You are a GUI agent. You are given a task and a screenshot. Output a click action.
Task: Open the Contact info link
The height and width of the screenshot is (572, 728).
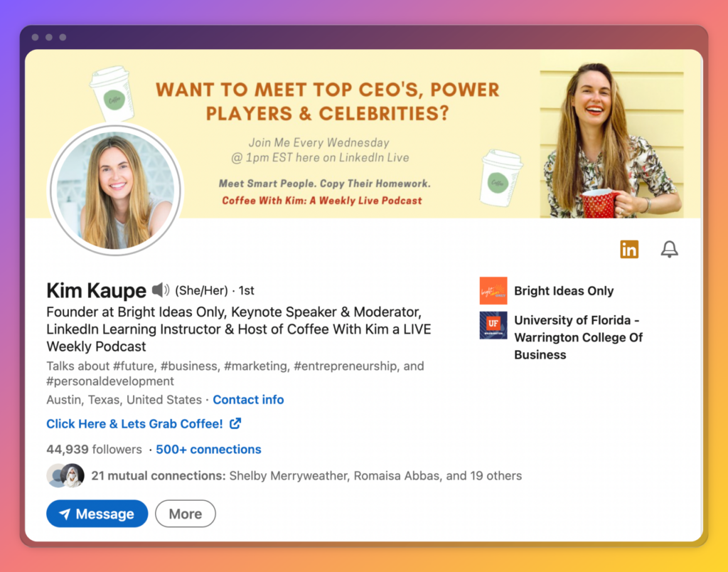click(x=248, y=400)
